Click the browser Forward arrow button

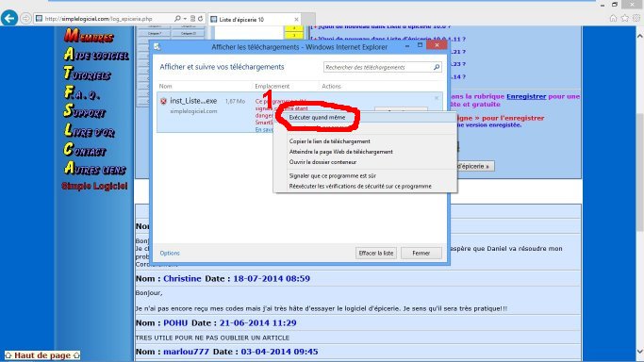point(25,19)
